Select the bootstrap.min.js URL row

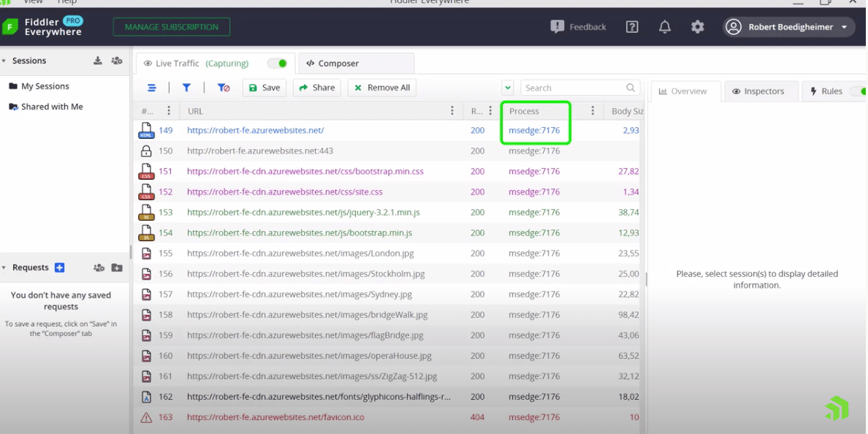pos(300,233)
